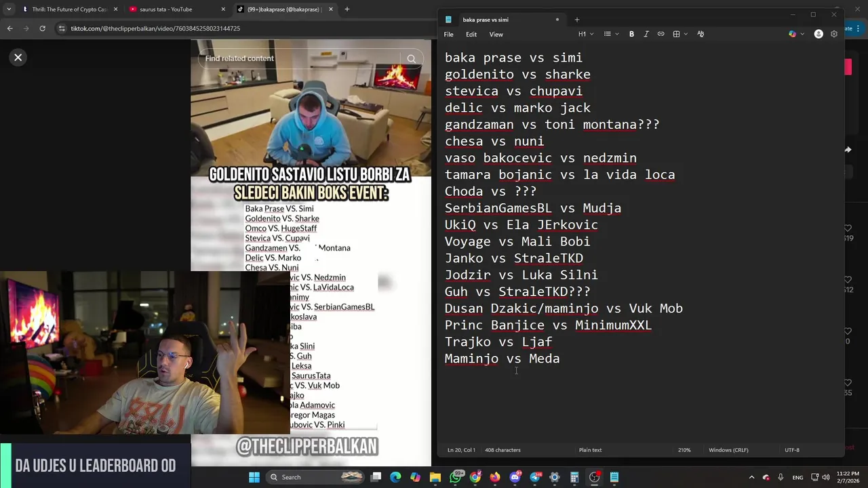The width and height of the screenshot is (868, 488).
Task: Open File Explorer from taskbar
Action: 435,477
